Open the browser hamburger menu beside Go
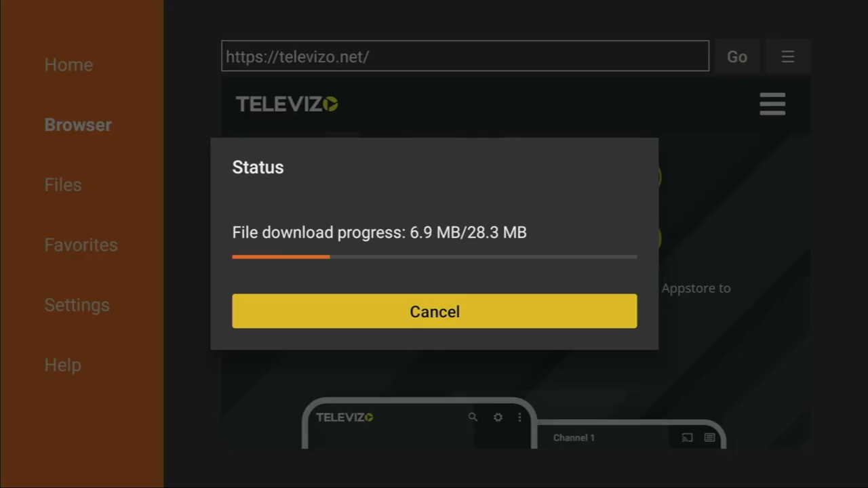Viewport: 868px width, 488px height. 787,57
